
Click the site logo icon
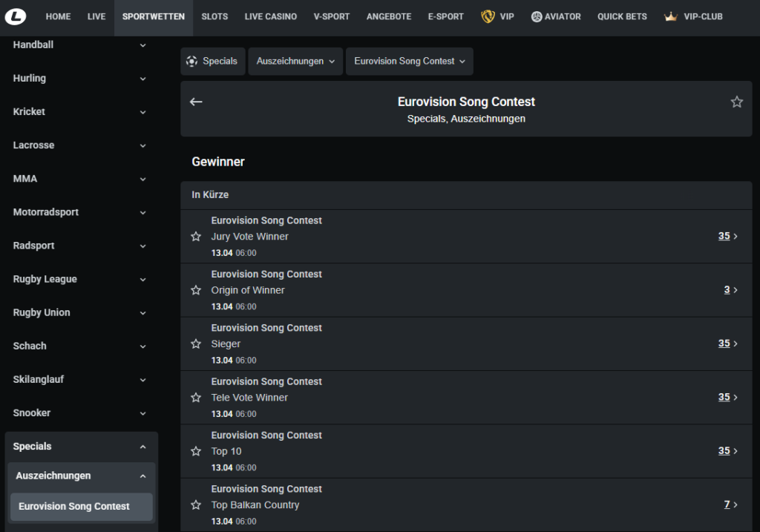[x=16, y=16]
